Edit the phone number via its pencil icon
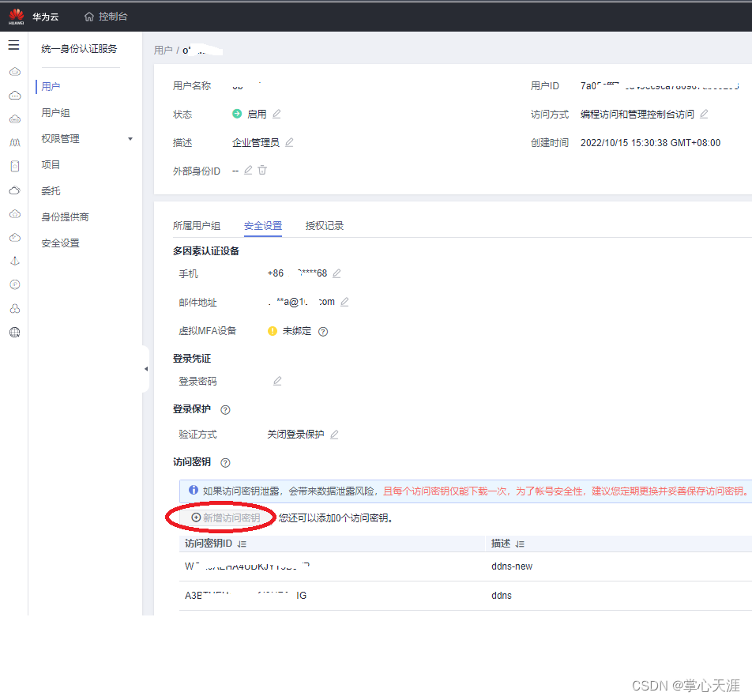Screen dimensions: 752x700 (x=335, y=273)
